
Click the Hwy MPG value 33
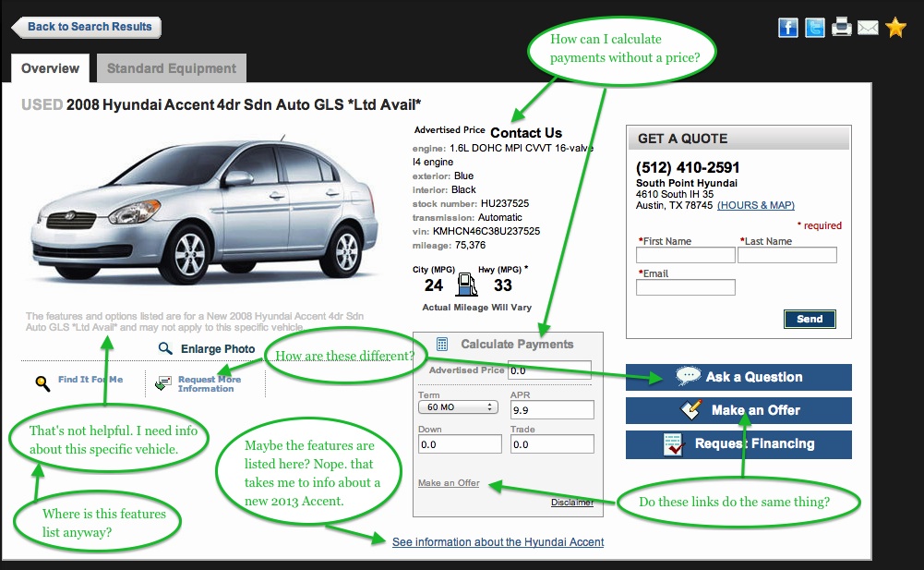(503, 285)
